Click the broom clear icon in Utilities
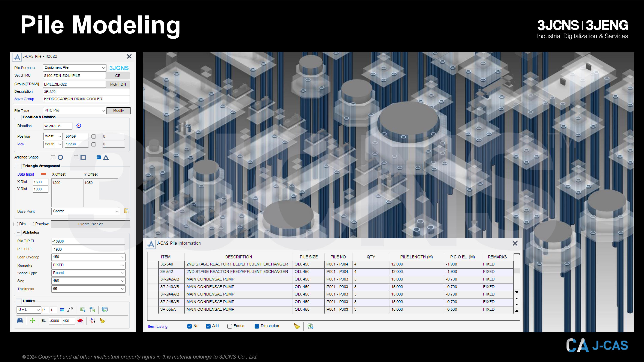Image resolution: width=644 pixels, height=362 pixels. pos(102,321)
